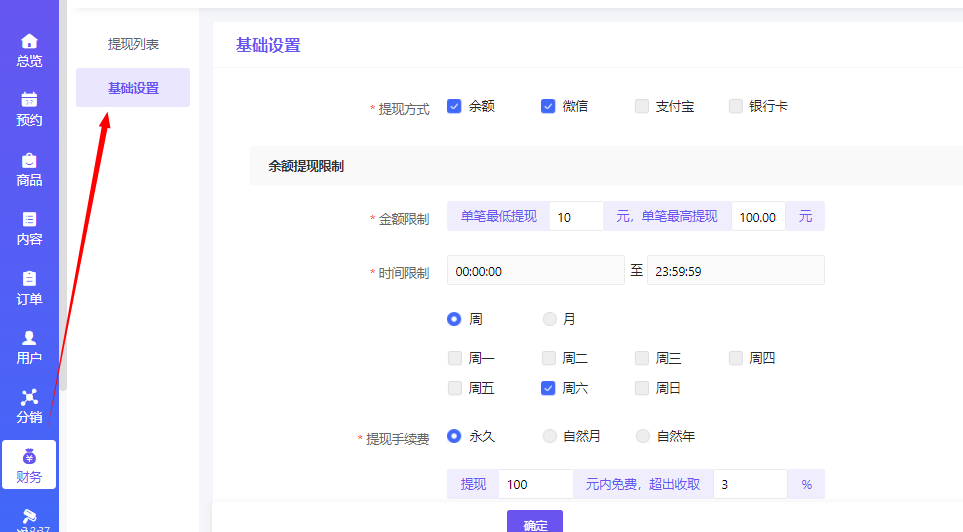
Task: Uncheck the 微信 withdrawal method
Action: [x=548, y=106]
